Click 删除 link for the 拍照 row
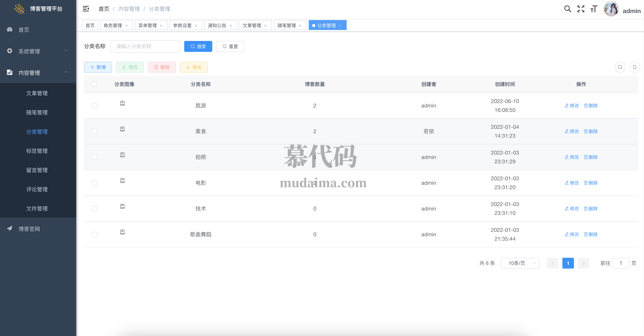This screenshot has height=336, width=644. click(590, 157)
